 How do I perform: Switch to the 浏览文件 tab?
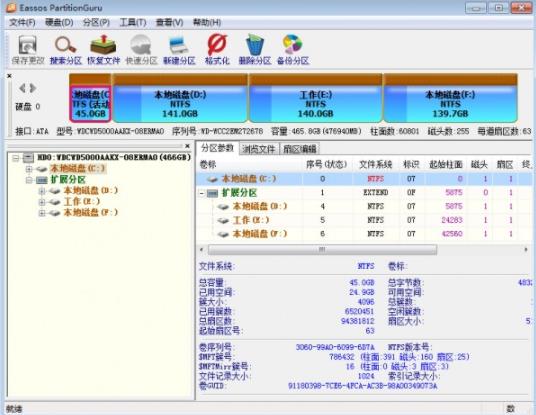(x=259, y=149)
